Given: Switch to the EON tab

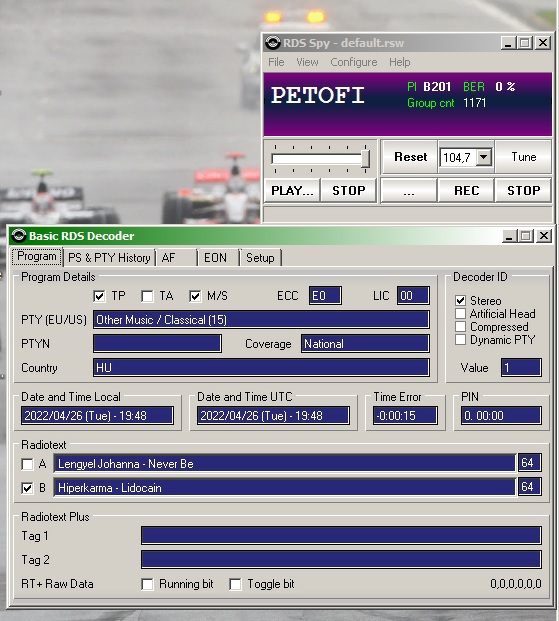Looking at the screenshot, I should 218,258.
